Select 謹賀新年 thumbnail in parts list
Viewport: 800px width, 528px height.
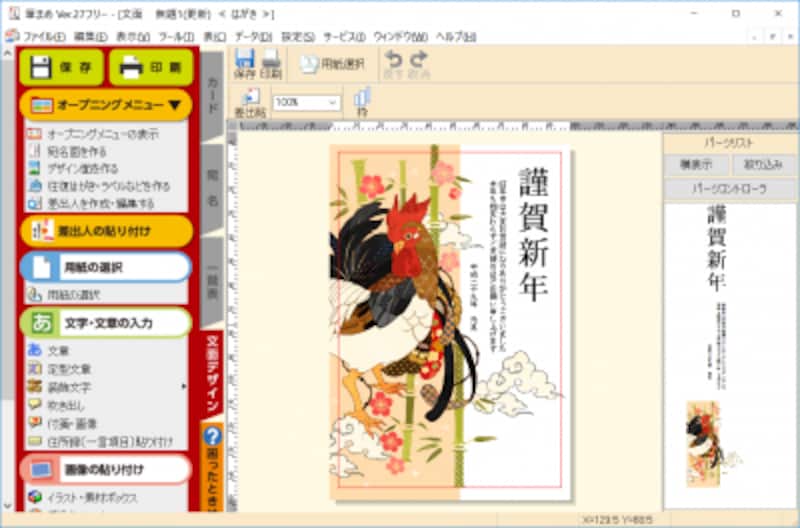(716, 249)
